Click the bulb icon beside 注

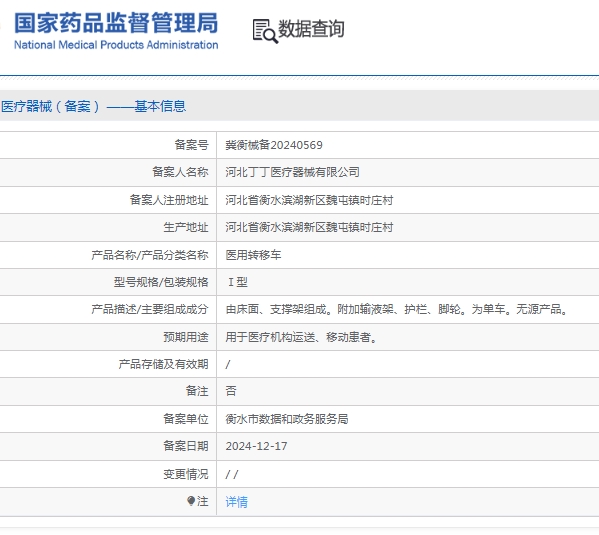(191, 501)
